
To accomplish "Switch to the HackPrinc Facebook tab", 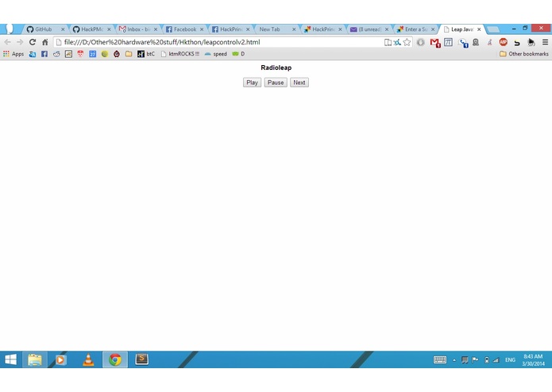I will click(x=230, y=29).
